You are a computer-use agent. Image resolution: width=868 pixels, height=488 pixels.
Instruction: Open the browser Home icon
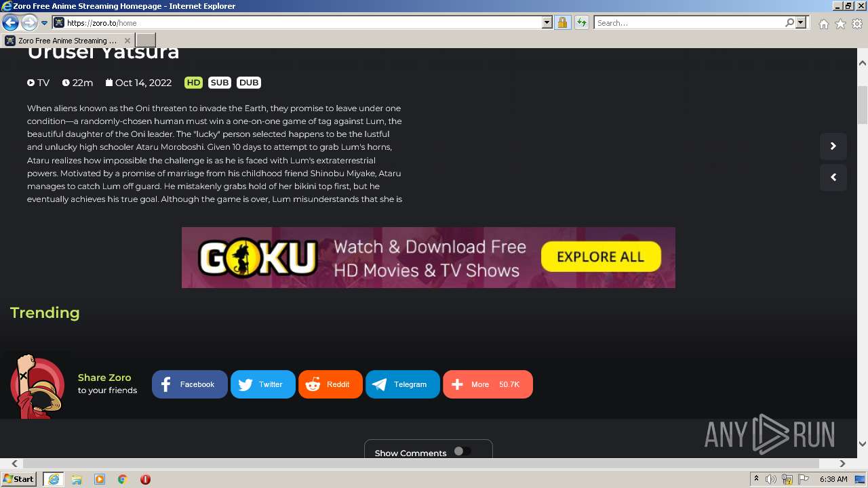coord(823,24)
